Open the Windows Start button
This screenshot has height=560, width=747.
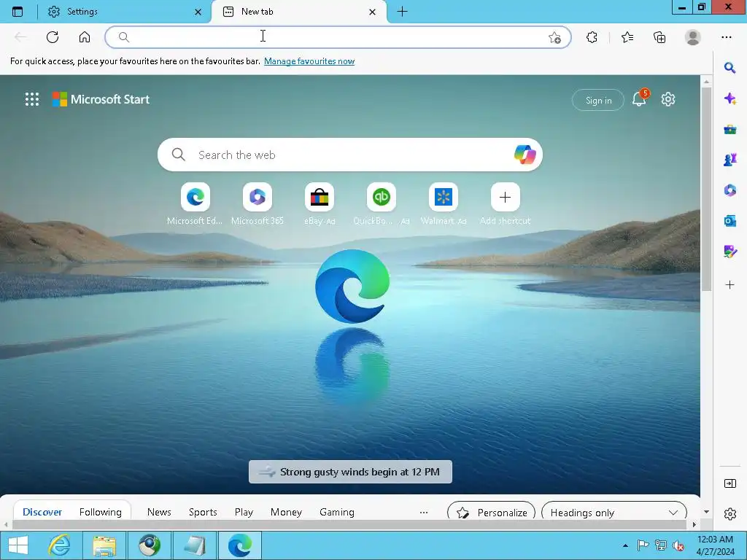point(18,545)
